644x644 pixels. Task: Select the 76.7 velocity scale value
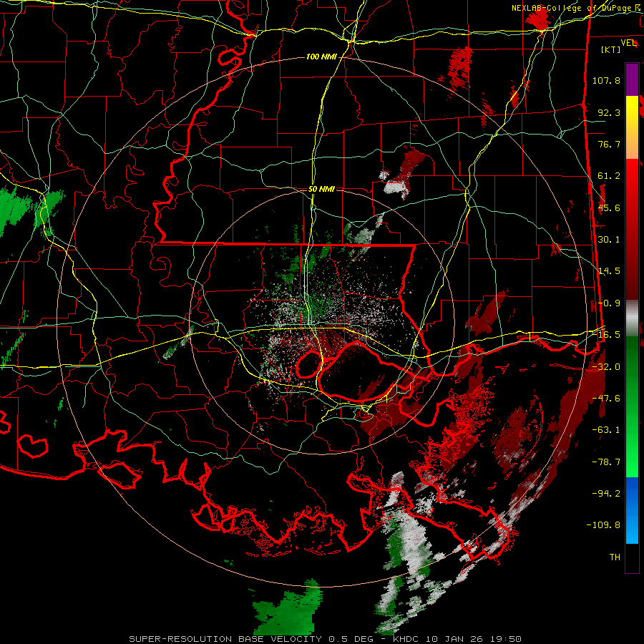tap(609, 144)
